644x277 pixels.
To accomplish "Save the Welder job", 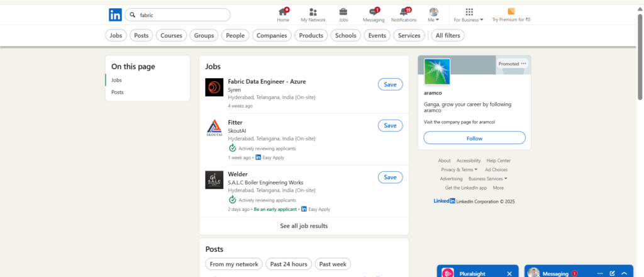I will click(390, 177).
